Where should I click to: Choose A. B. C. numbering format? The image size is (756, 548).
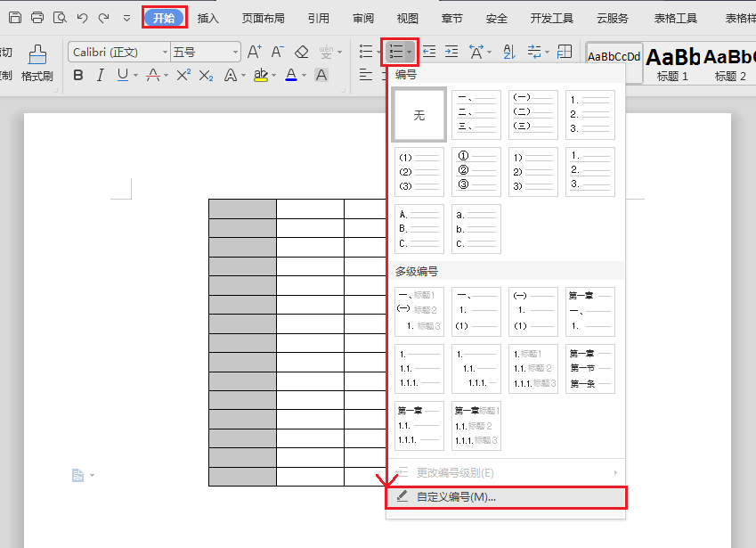click(x=419, y=229)
